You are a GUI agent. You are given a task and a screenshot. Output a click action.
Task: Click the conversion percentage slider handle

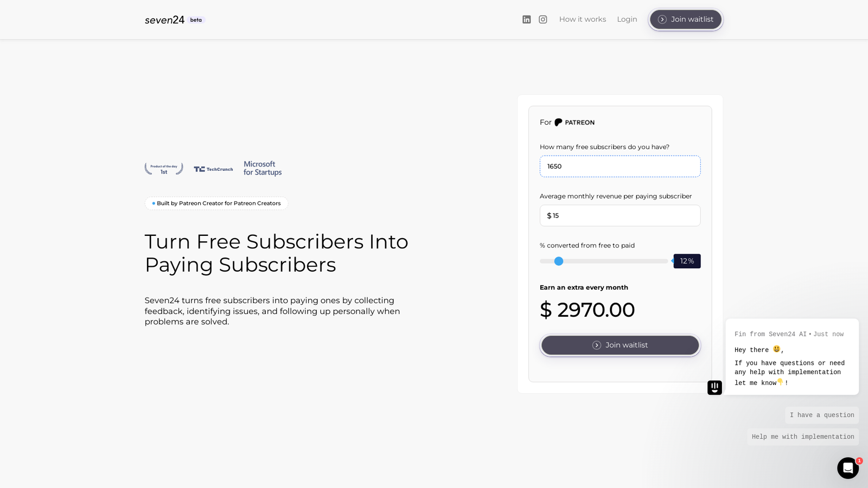point(559,261)
